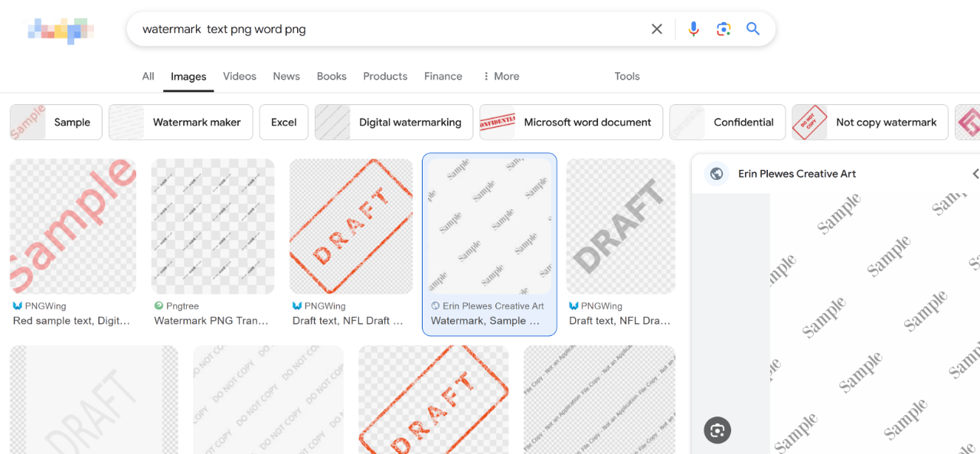Screen dimensions: 980x454
Task: Open the red Sample watermark thumbnail
Action: 73,227
